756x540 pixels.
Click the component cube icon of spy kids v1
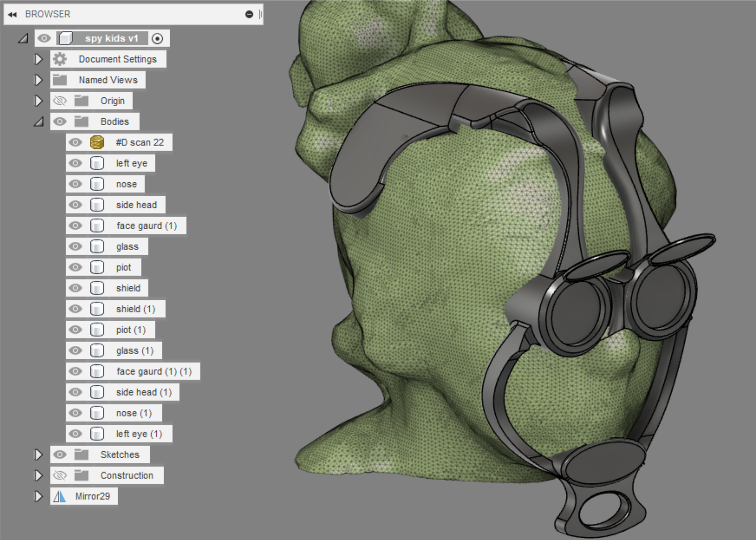(x=65, y=38)
